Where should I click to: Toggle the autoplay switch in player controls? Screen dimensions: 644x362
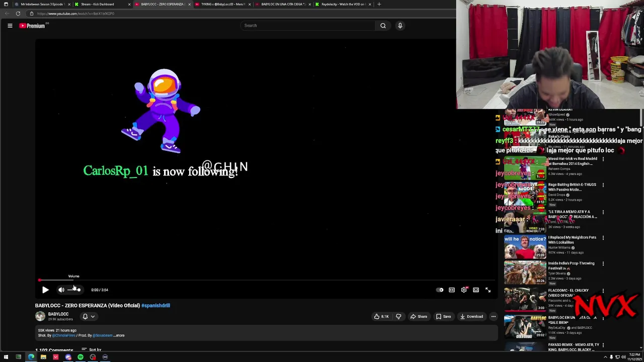[x=440, y=290]
